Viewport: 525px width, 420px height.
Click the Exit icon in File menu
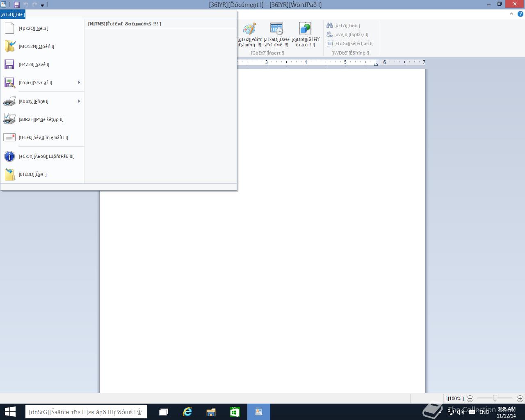click(x=9, y=174)
